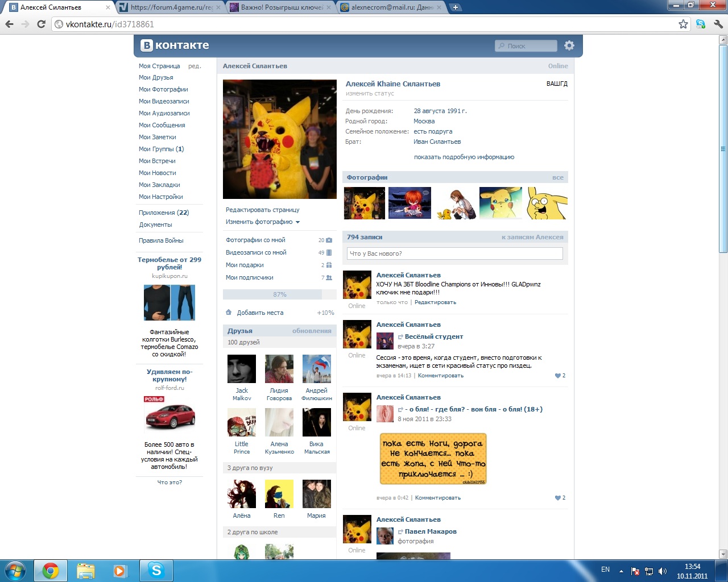
Task: Open 'Мои Сообщения' in the left menu
Action: (x=162, y=125)
